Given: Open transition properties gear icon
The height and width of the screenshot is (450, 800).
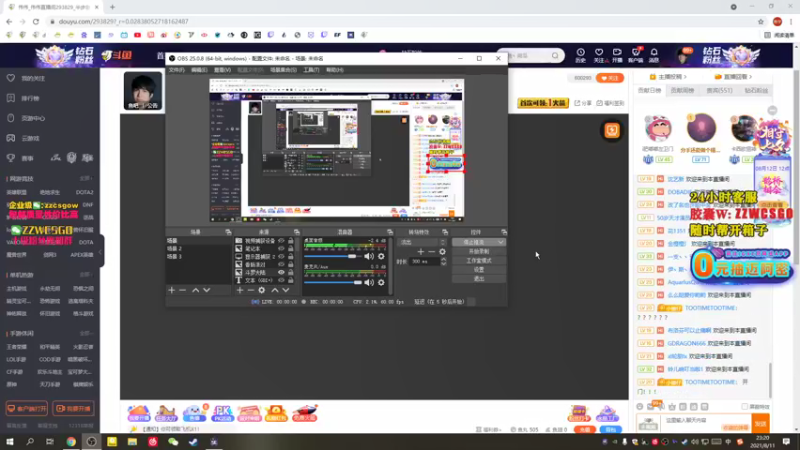Looking at the screenshot, I should coord(442,252).
